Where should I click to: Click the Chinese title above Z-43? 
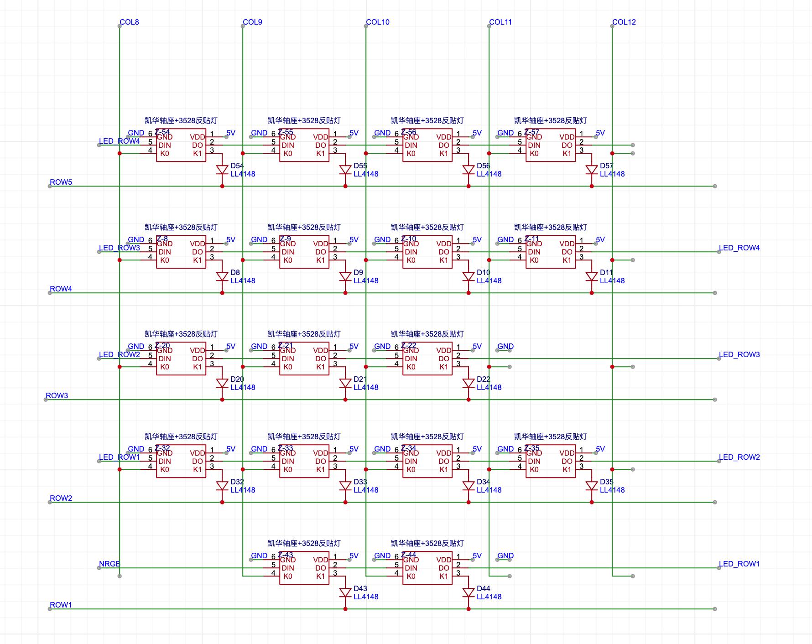(x=304, y=543)
